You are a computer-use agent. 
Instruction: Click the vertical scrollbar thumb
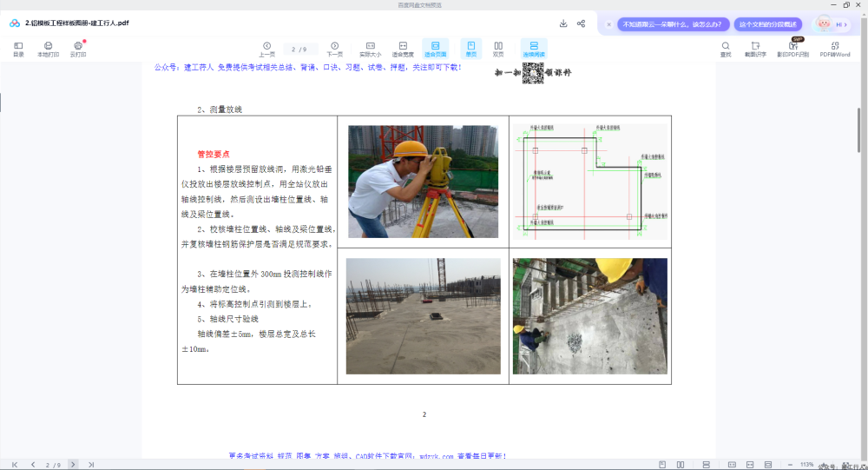(859, 130)
